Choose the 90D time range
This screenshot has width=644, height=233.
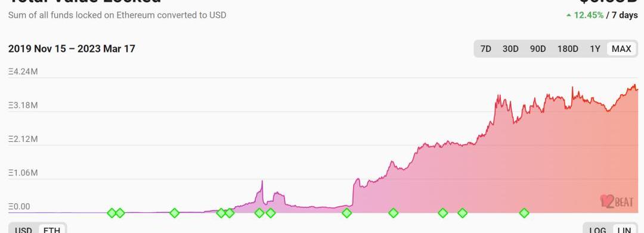[538, 49]
